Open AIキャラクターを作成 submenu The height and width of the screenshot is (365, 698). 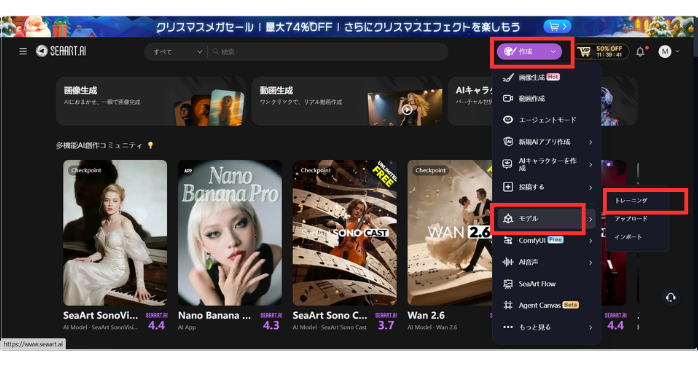pyautogui.click(x=547, y=164)
